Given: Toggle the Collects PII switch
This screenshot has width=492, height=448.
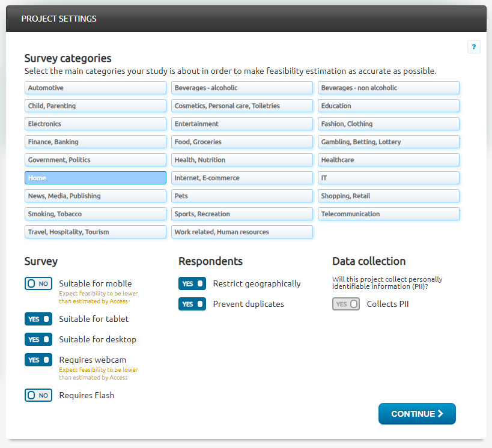Looking at the screenshot, I should [x=346, y=304].
